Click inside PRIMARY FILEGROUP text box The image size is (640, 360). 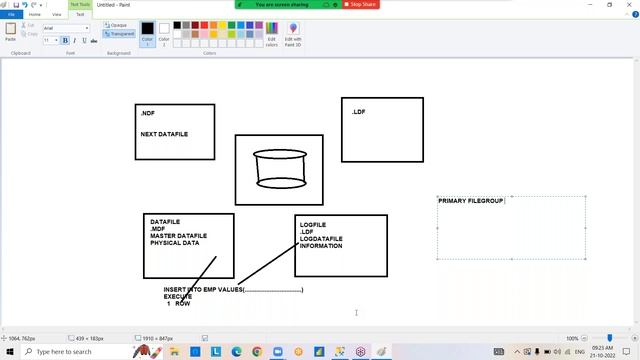(511, 228)
